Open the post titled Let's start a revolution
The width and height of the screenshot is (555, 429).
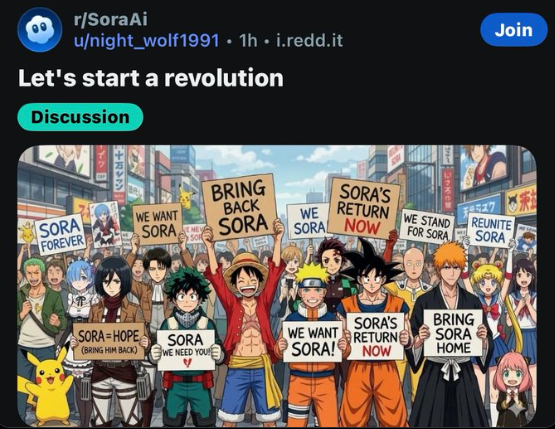click(x=151, y=78)
